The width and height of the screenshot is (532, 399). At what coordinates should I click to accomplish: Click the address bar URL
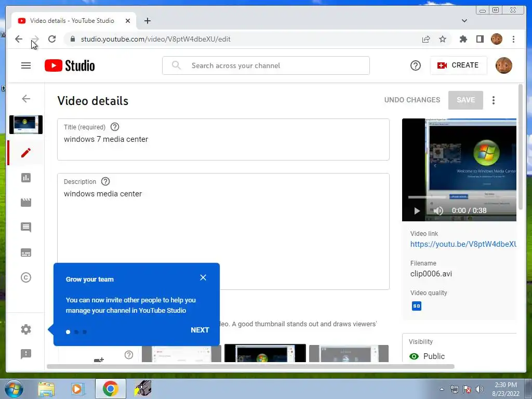[155, 39]
